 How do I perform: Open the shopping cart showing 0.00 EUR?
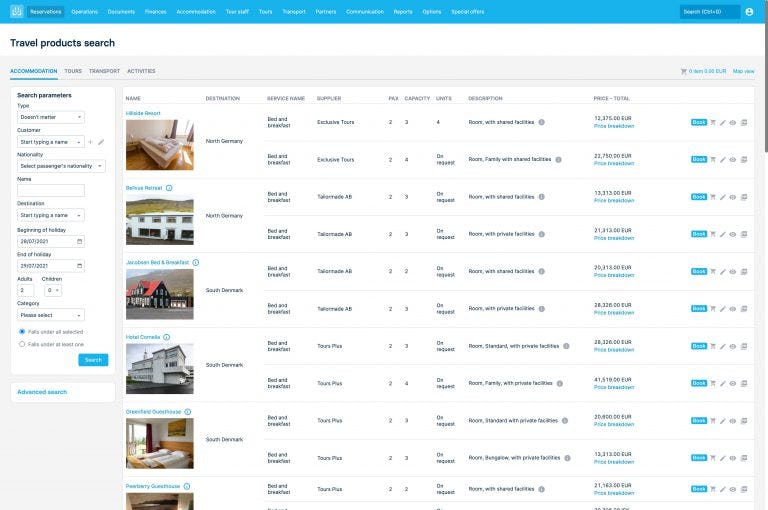703,71
